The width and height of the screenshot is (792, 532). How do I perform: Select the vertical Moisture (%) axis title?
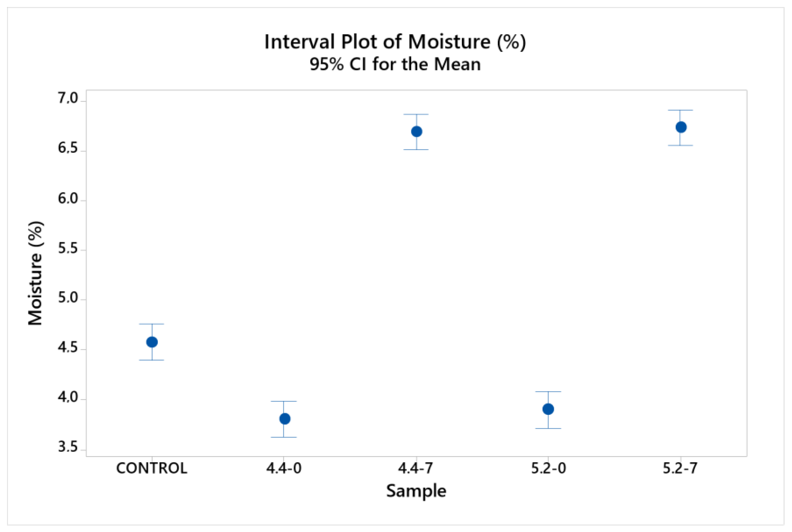[x=35, y=273]
